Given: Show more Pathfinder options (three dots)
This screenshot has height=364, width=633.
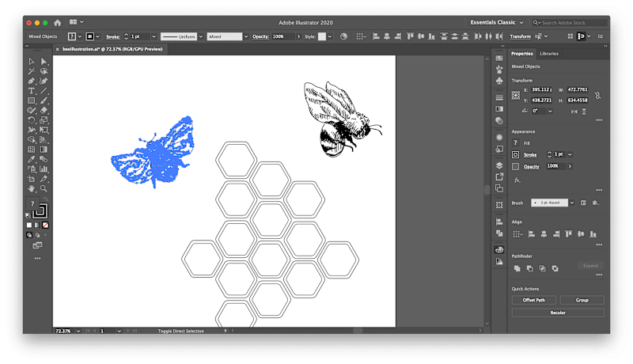Looking at the screenshot, I should tap(599, 275).
